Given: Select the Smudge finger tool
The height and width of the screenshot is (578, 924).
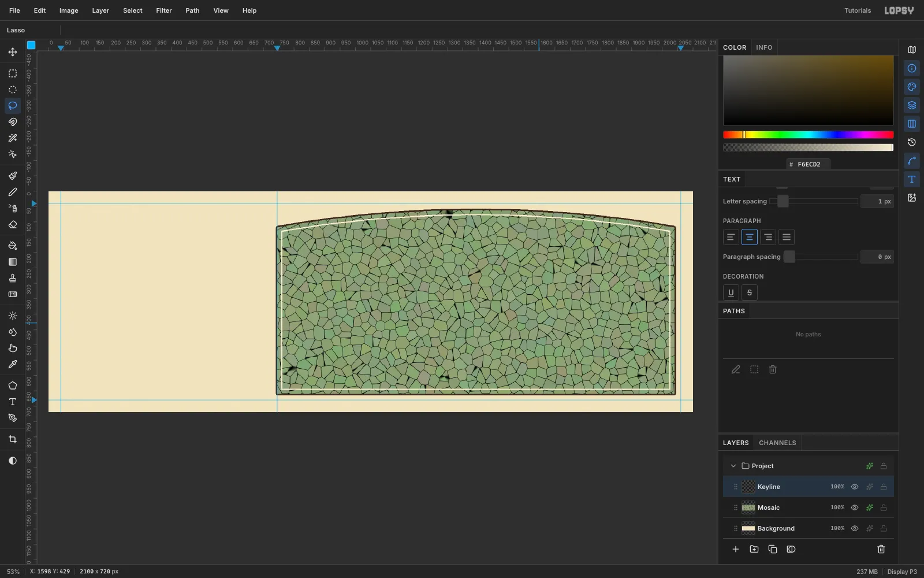Looking at the screenshot, I should [13, 348].
